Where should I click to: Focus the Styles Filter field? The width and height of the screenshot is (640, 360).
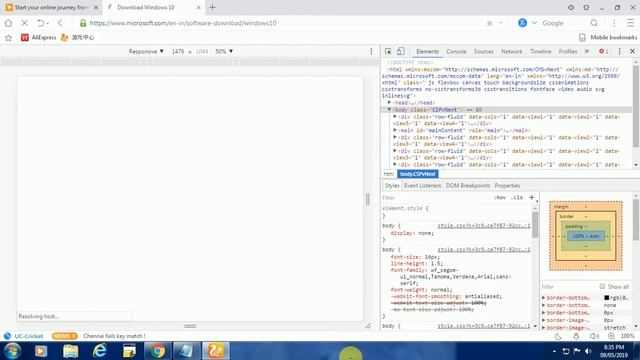(435, 198)
